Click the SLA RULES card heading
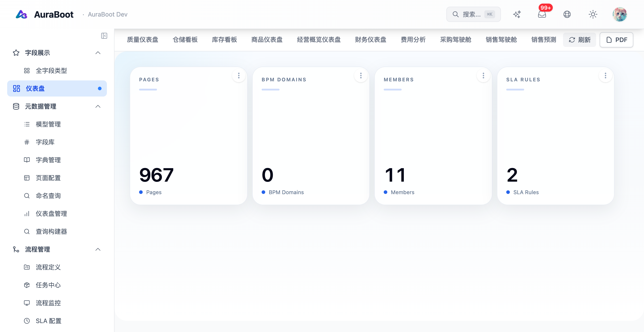This screenshot has width=644, height=332. click(523, 80)
